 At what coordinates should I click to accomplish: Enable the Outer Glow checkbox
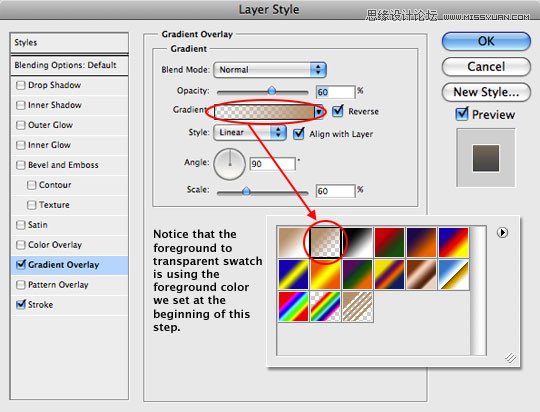tap(21, 125)
